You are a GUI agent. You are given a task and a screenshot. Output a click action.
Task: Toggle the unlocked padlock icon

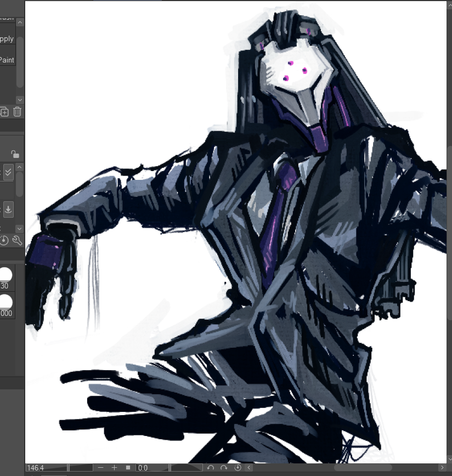click(x=15, y=154)
